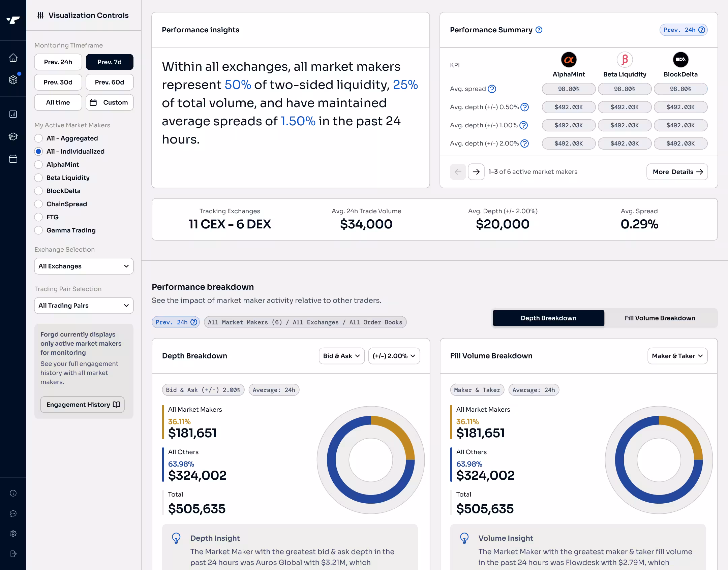Switch to Fill Volume Breakdown tab
Viewport: 728px width, 570px height.
(660, 318)
